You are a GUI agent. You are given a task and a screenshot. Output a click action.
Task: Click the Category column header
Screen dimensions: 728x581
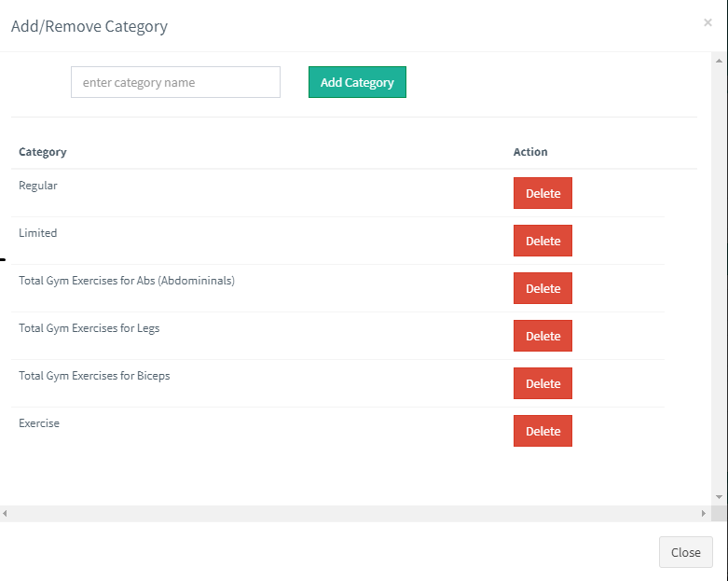43,152
